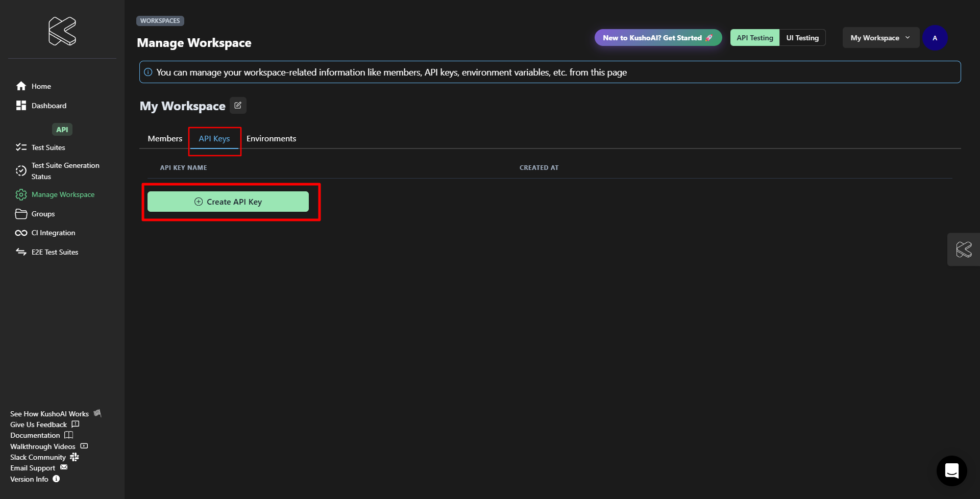Open the KushoAI floating side widget
Screen dimensions: 980x499
[964, 249]
